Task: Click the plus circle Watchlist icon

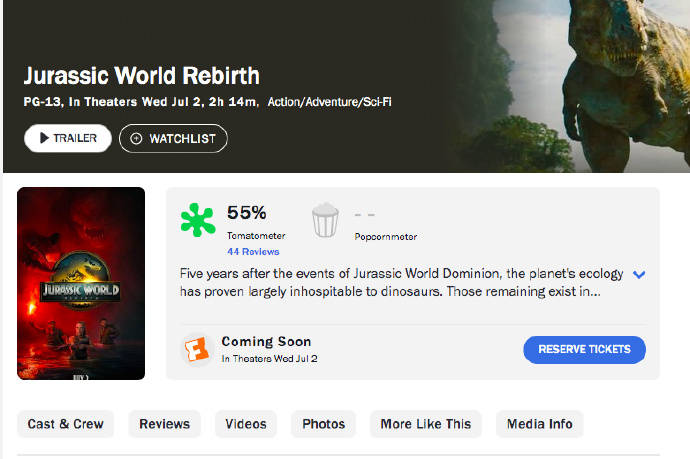Action: (136, 138)
